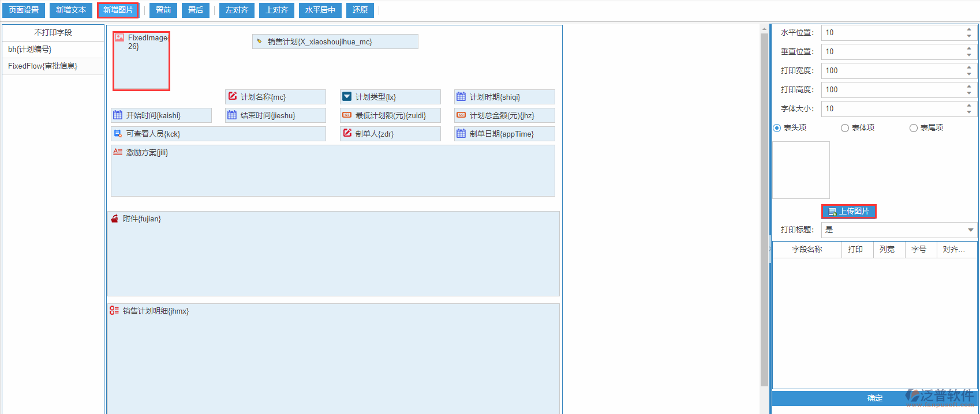
Task: Open the 打印标题 dropdown
Action: pyautogui.click(x=970, y=230)
